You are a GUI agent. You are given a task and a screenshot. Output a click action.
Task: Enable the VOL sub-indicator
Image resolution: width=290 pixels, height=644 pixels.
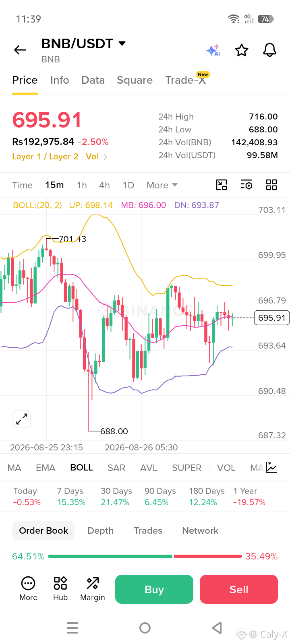tap(226, 468)
